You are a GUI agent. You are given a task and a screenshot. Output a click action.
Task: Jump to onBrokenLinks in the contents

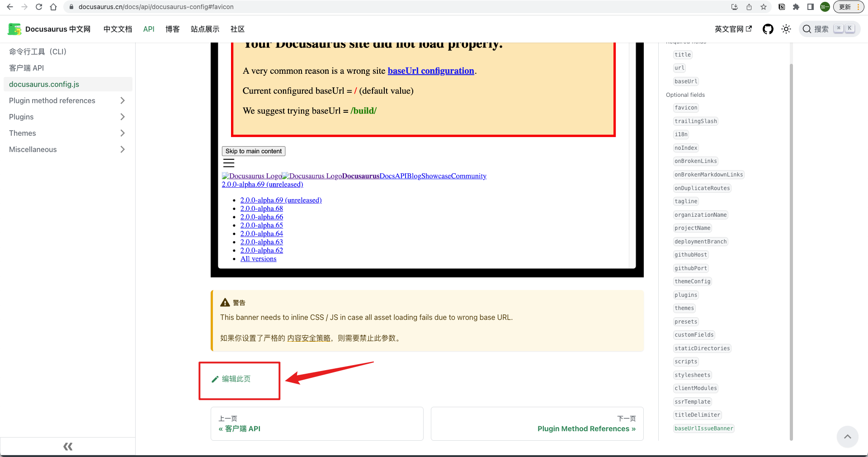pos(696,161)
